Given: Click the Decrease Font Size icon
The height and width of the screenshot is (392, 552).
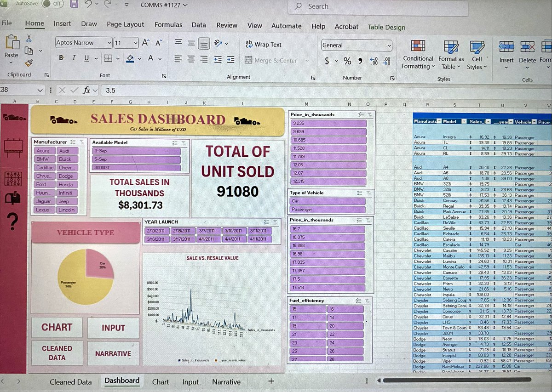Looking at the screenshot, I should [159, 43].
